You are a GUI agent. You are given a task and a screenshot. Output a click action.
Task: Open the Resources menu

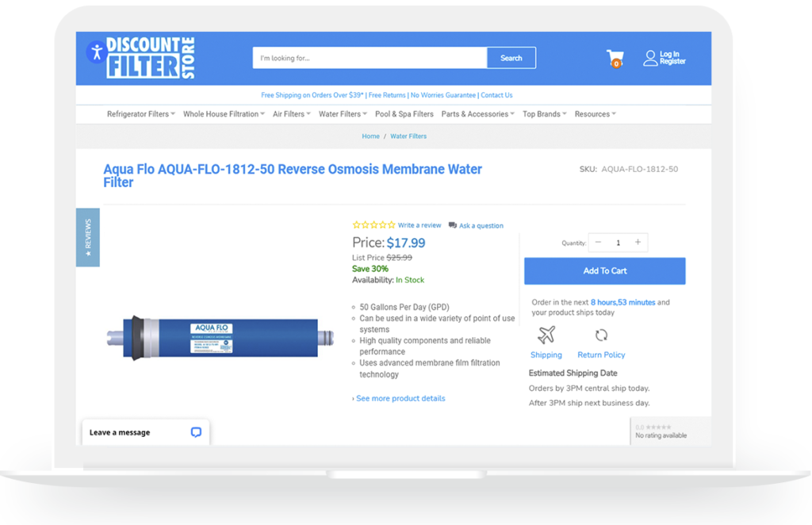coord(595,114)
